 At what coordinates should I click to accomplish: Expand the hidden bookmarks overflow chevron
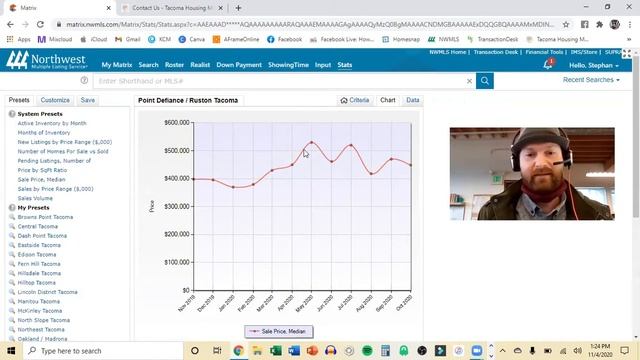629,39
